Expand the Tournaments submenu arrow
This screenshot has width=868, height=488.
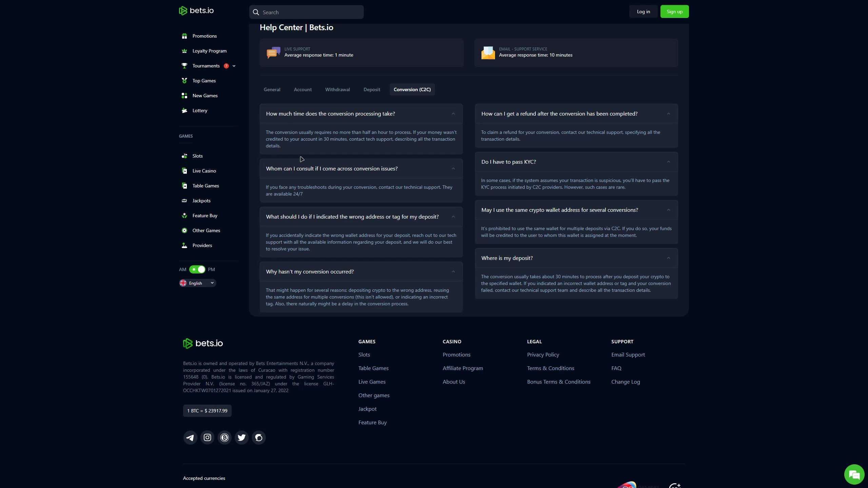pyautogui.click(x=234, y=66)
